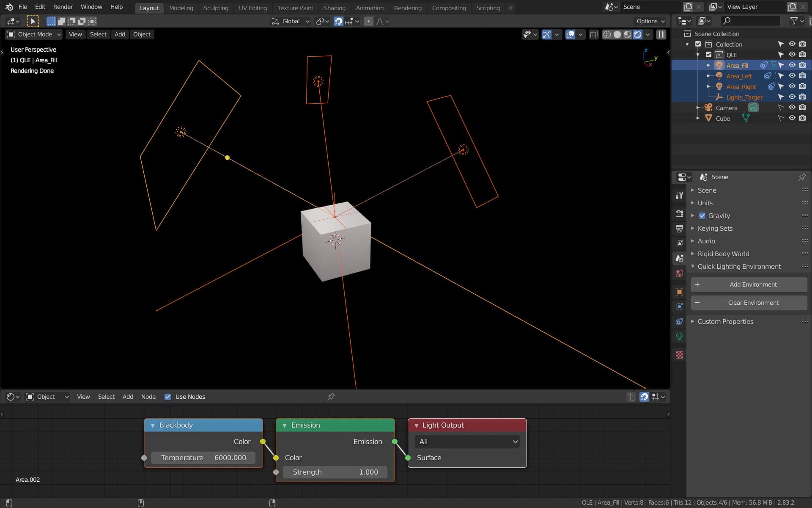Open the Object Constraints properties tab
This screenshot has width=812, height=508.
pos(680,321)
